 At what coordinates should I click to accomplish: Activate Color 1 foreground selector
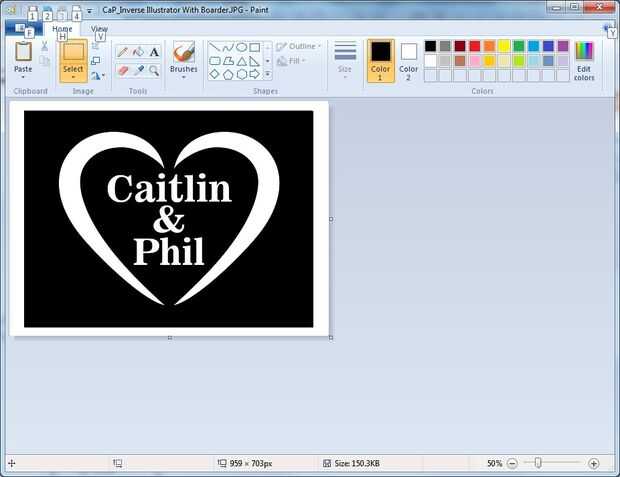tap(380, 61)
